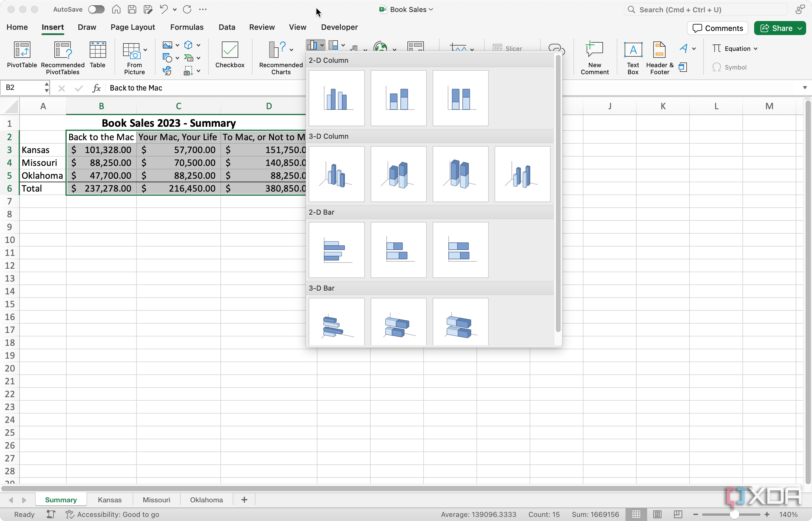Click Symbol in the ribbon
812x521 pixels.
(x=729, y=67)
